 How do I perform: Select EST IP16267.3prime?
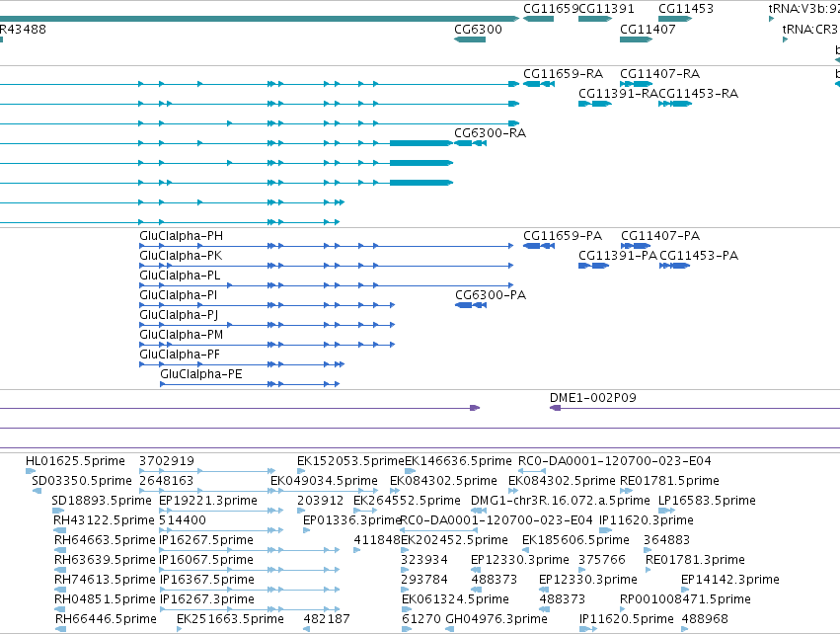[x=206, y=599]
